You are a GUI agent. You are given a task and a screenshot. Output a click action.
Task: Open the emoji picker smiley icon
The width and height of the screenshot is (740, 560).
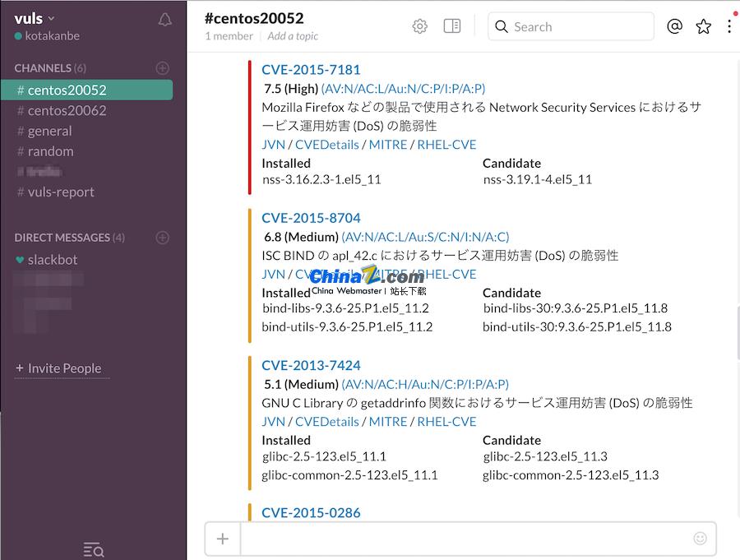[x=700, y=539]
